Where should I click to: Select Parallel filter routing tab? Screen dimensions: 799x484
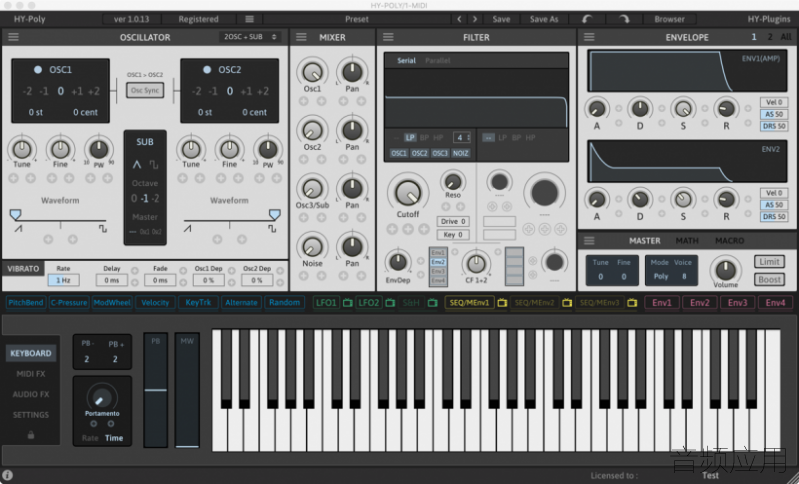coord(438,60)
